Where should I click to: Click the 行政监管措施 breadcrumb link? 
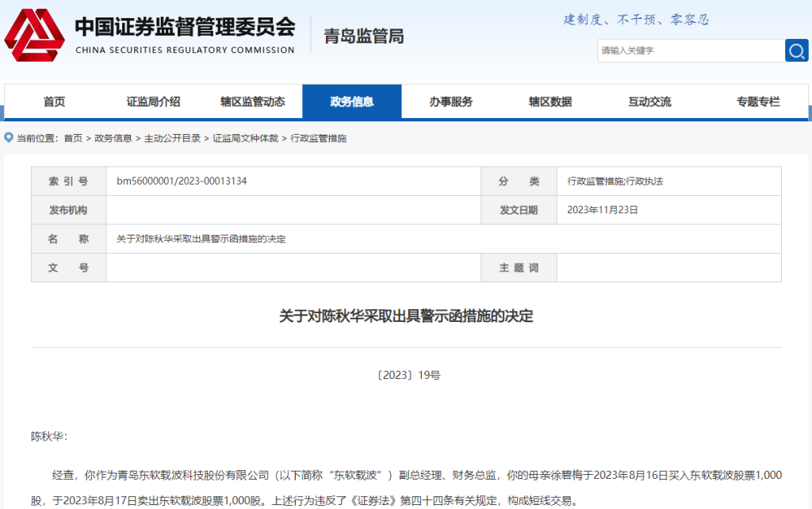[x=319, y=139]
